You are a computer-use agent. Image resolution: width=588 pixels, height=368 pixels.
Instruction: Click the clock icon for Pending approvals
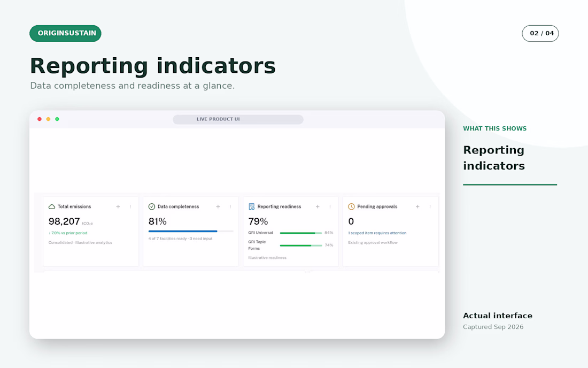pyautogui.click(x=351, y=206)
